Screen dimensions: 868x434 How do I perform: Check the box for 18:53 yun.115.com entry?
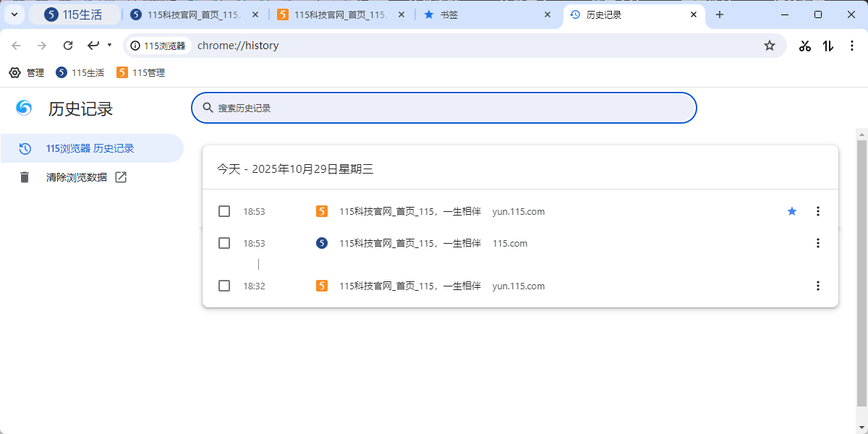[224, 211]
